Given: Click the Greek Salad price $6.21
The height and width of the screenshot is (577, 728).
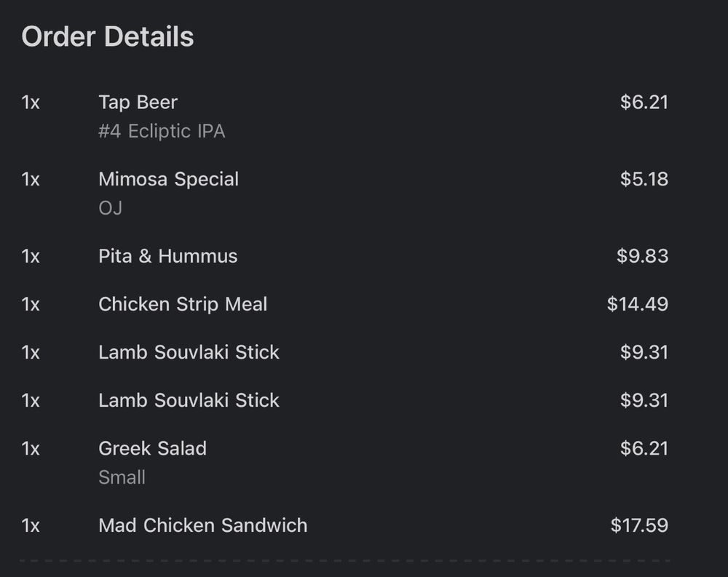Looking at the screenshot, I should (x=644, y=448).
